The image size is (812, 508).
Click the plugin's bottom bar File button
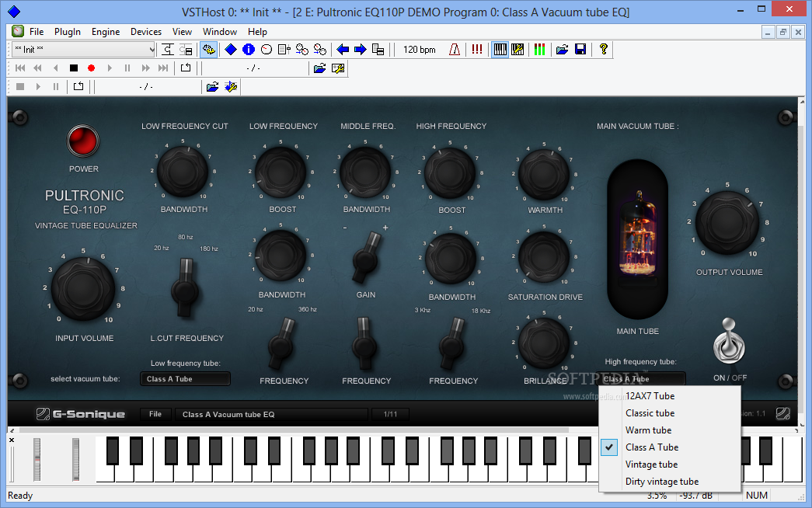click(x=155, y=414)
